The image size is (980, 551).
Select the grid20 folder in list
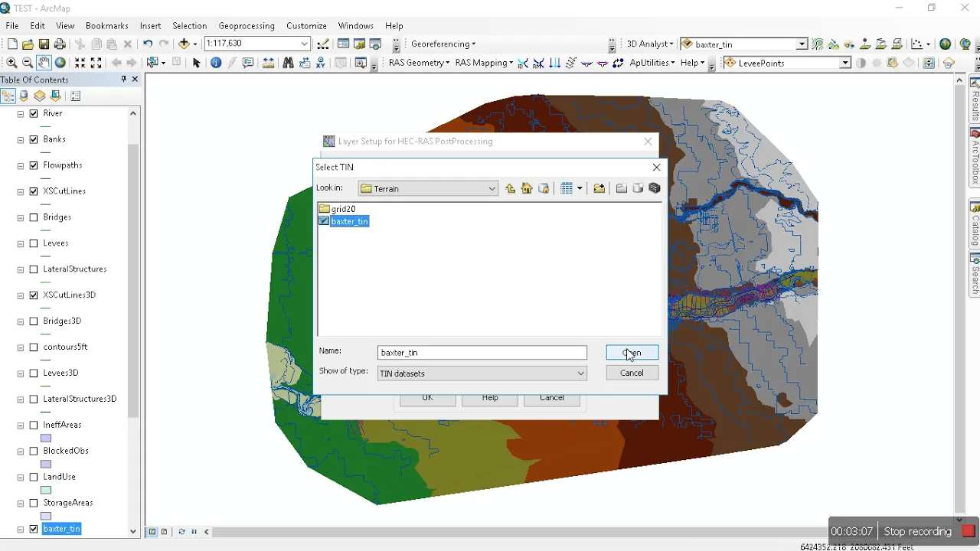coord(338,209)
